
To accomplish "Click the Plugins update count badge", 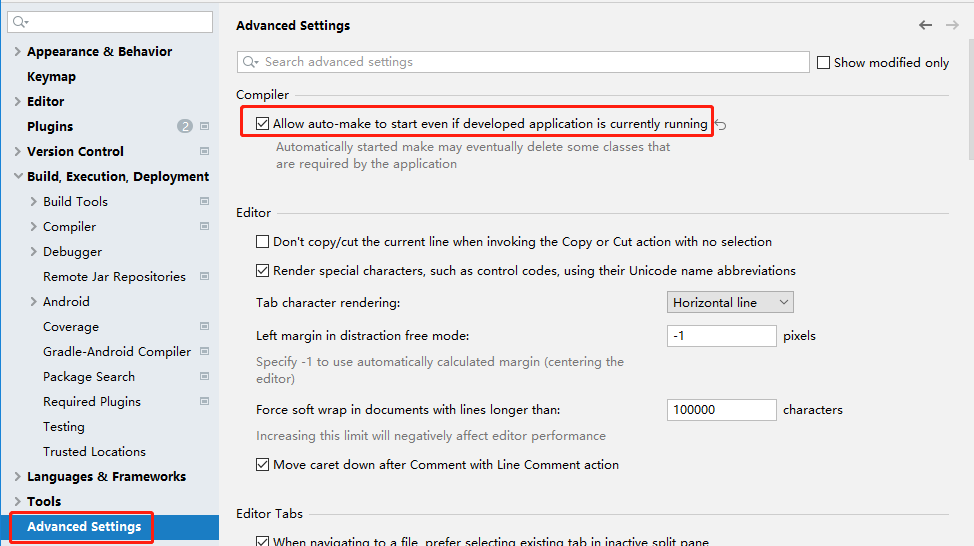I will 184,126.
